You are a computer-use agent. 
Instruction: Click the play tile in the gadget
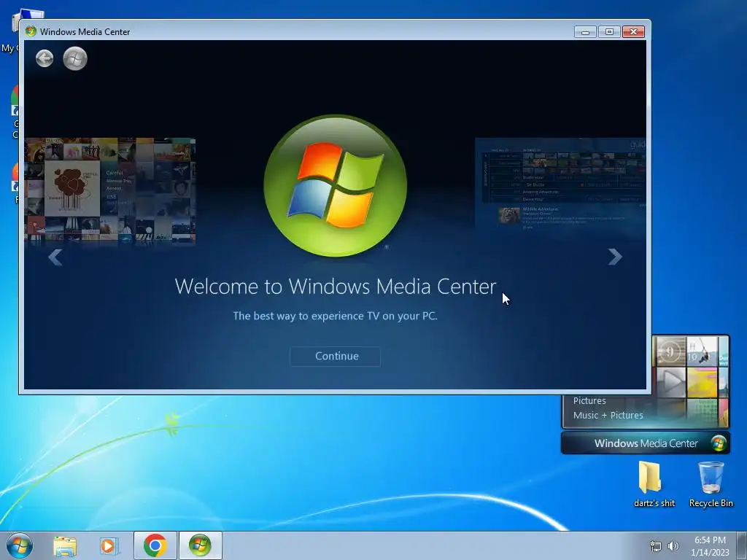click(671, 382)
